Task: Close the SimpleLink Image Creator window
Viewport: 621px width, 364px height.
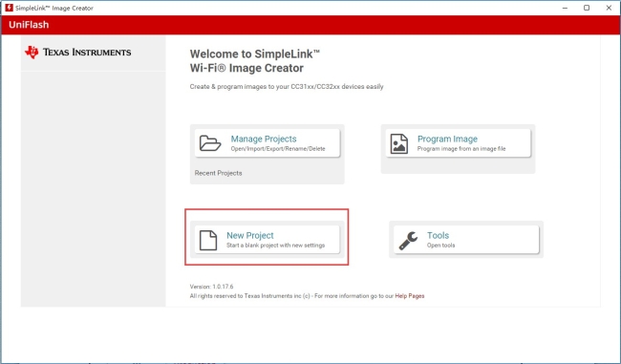Action: tap(609, 8)
